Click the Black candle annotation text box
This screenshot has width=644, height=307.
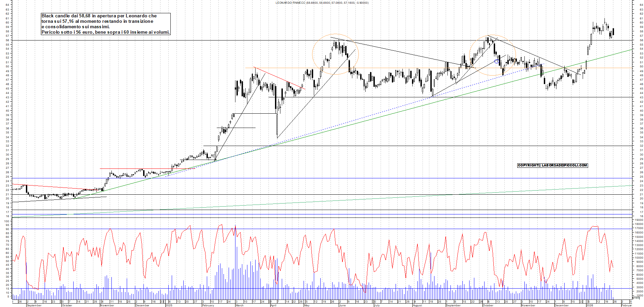[106, 24]
